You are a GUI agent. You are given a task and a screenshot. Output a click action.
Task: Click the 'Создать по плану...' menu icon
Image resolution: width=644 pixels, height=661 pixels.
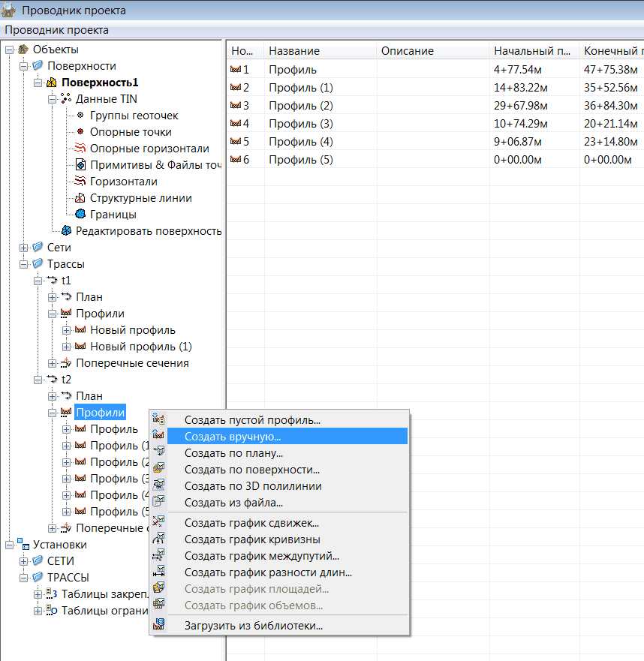tap(158, 453)
